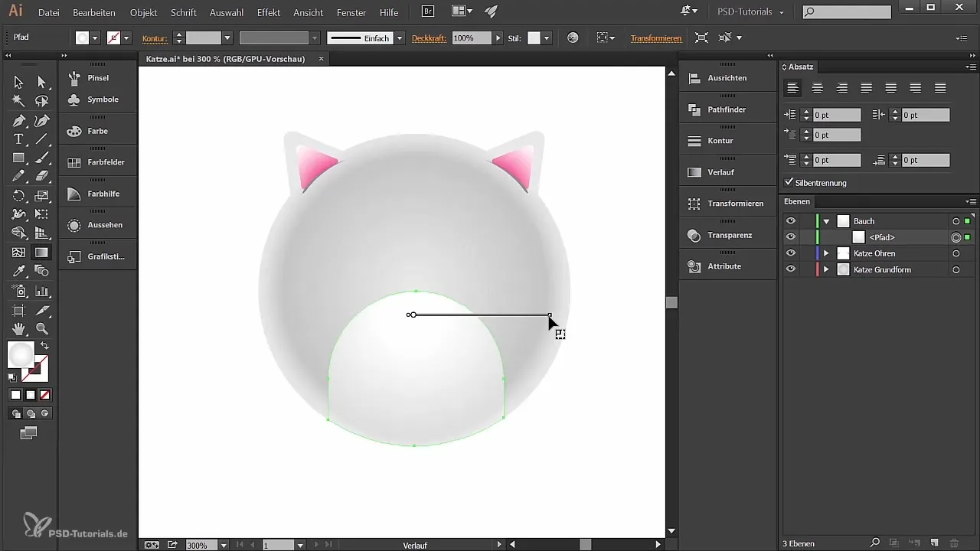
Task: Open the Bearbeiten menu
Action: [94, 12]
